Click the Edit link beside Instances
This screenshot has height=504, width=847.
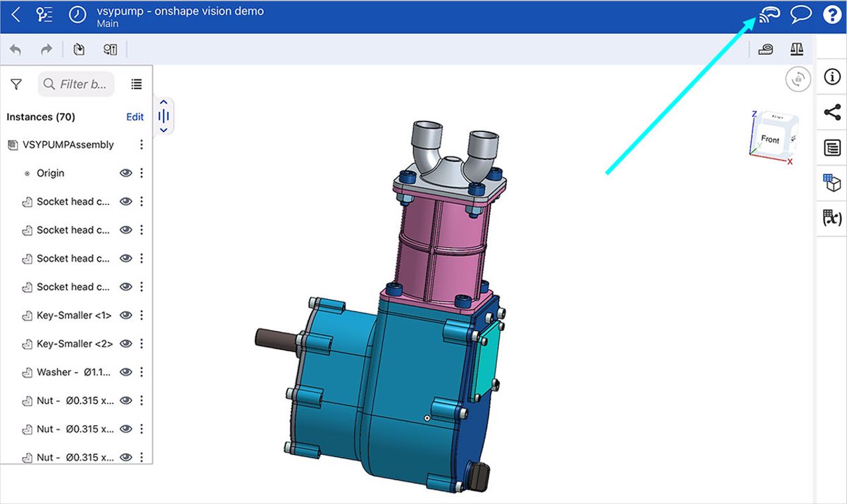coord(134,116)
